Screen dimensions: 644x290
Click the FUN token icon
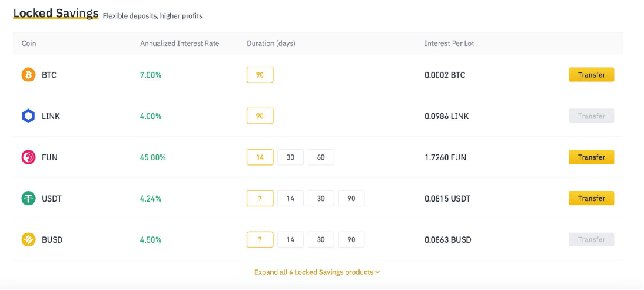tap(28, 157)
